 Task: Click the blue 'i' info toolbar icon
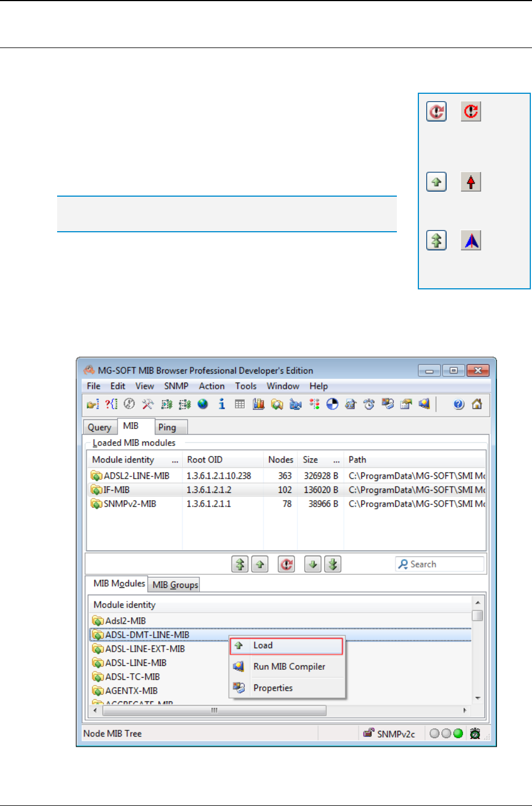[222, 404]
